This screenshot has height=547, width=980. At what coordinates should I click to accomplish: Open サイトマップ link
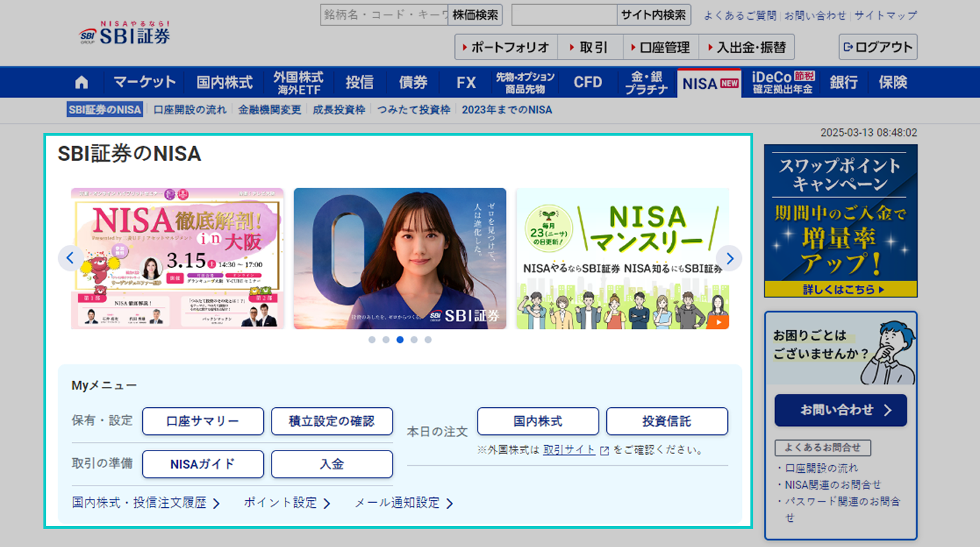885,15
